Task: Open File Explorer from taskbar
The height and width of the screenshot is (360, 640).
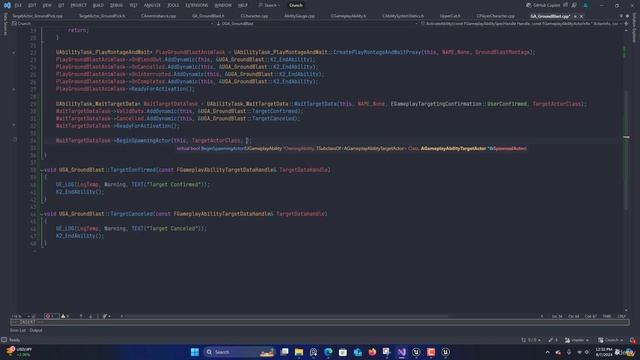Action: coord(299,352)
